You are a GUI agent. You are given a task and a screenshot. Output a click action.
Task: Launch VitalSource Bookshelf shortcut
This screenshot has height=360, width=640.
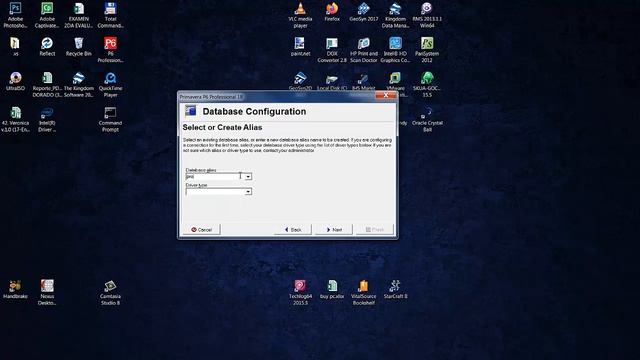(364, 292)
